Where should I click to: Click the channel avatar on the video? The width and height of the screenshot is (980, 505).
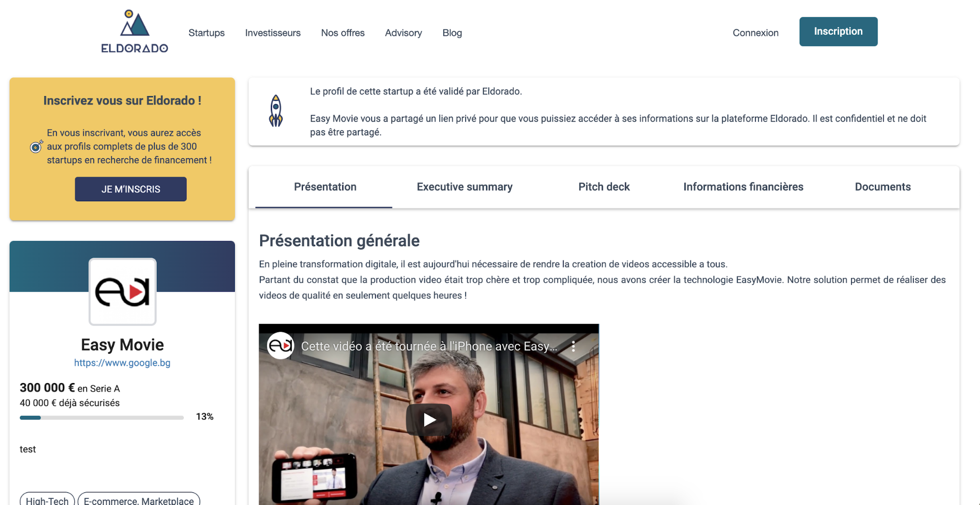tap(280, 346)
